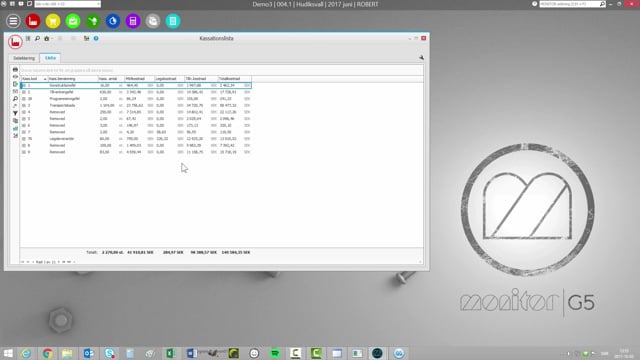The width and height of the screenshot is (640, 360).
Task: Sort by the Totalkostnad column header
Action: click(x=235, y=79)
